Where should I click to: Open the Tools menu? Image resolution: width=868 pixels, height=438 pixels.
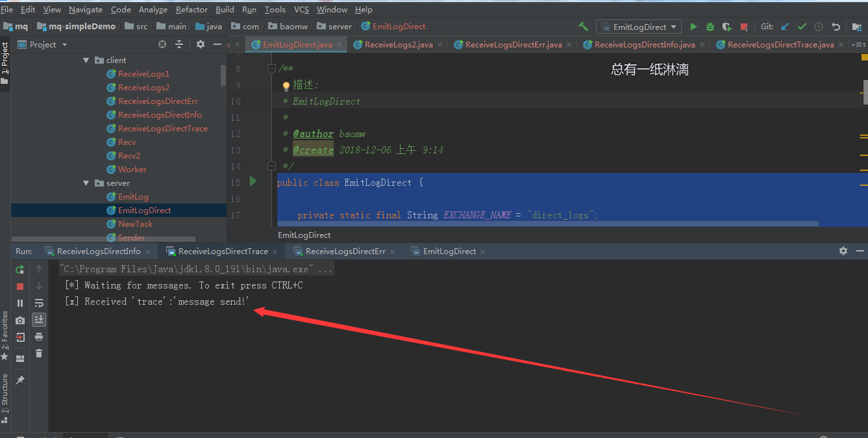(x=275, y=9)
